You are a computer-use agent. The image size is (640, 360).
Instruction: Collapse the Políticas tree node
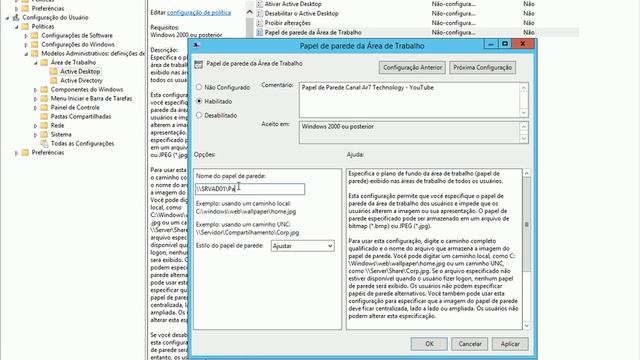point(17,27)
